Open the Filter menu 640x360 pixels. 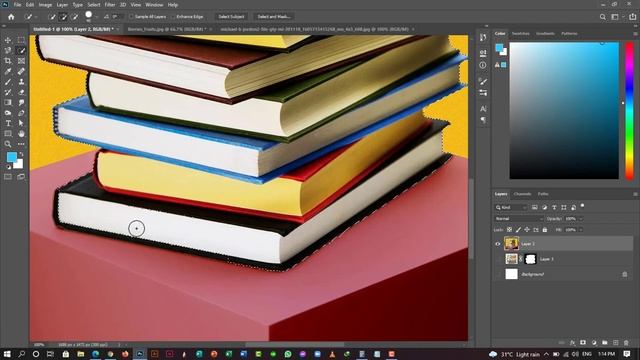click(110, 5)
